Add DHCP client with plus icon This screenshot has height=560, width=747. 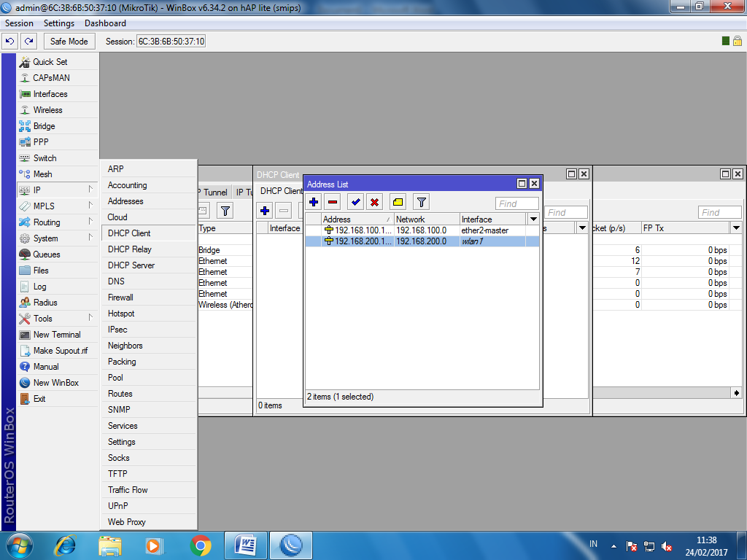(x=265, y=211)
